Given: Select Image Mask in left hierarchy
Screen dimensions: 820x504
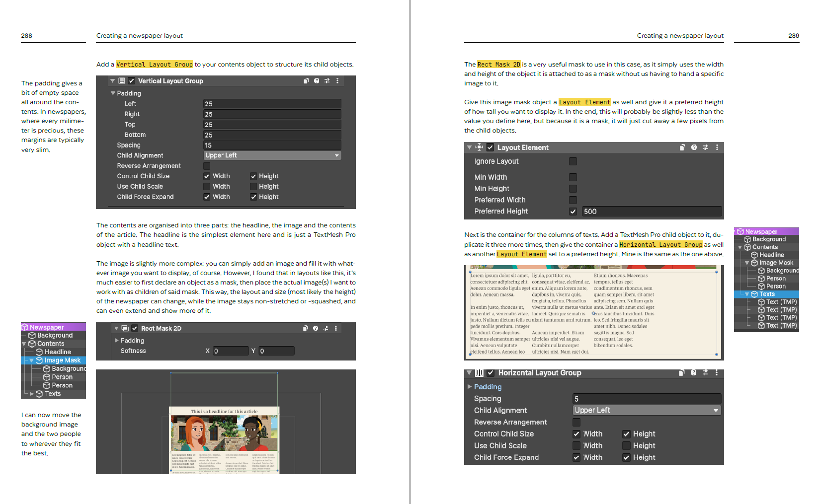Looking at the screenshot, I should pyautogui.click(x=54, y=360).
